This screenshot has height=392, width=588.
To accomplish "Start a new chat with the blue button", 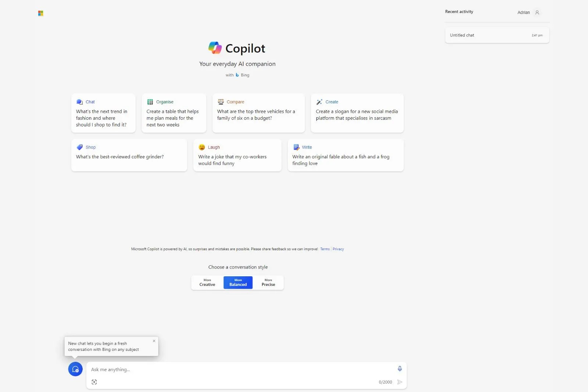I will pyautogui.click(x=75, y=369).
